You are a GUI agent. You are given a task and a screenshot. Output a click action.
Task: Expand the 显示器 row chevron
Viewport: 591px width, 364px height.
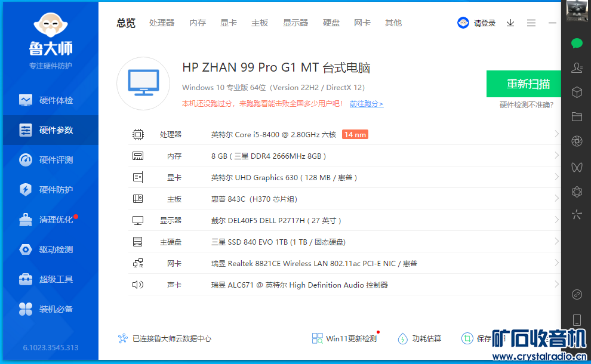click(x=557, y=220)
